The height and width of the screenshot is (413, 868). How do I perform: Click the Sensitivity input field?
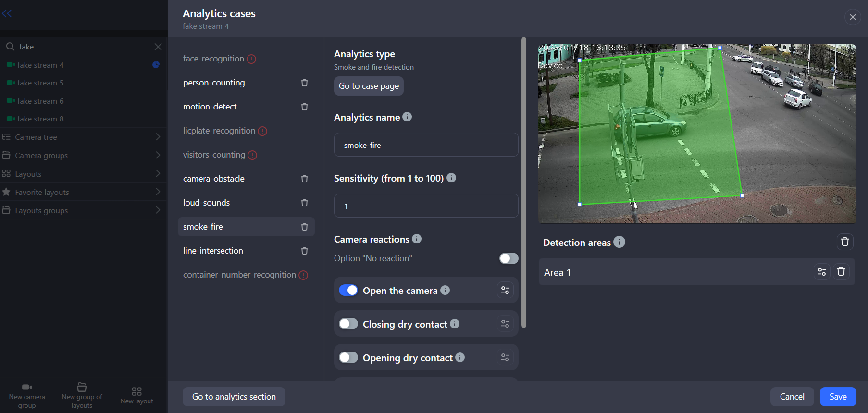426,206
